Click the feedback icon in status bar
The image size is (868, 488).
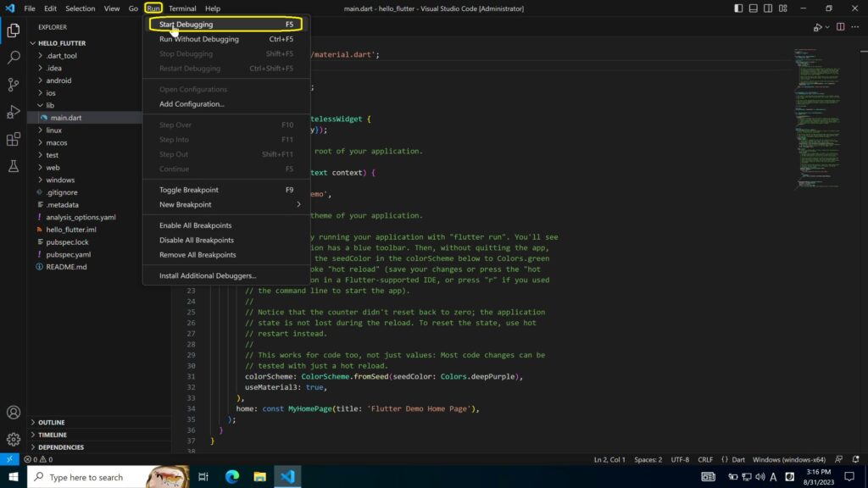(838, 459)
